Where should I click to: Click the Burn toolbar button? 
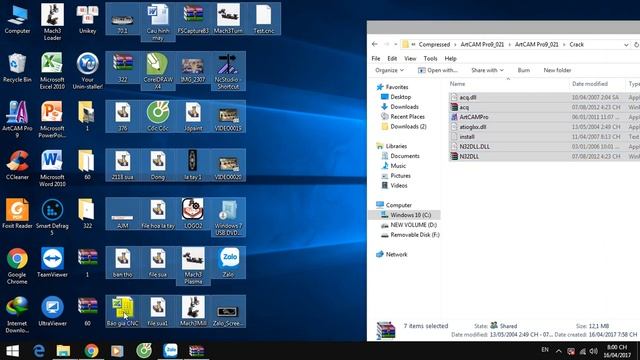tap(524, 70)
